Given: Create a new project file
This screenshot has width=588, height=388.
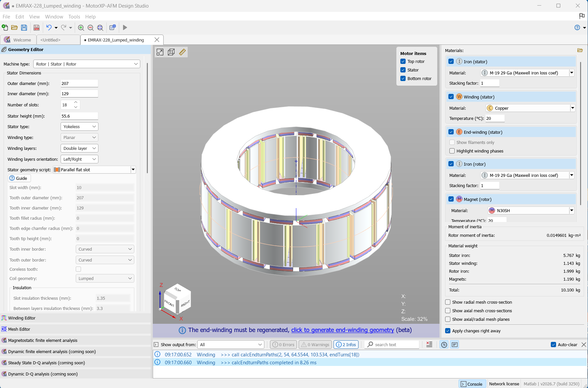Looking at the screenshot, I should (x=5, y=28).
